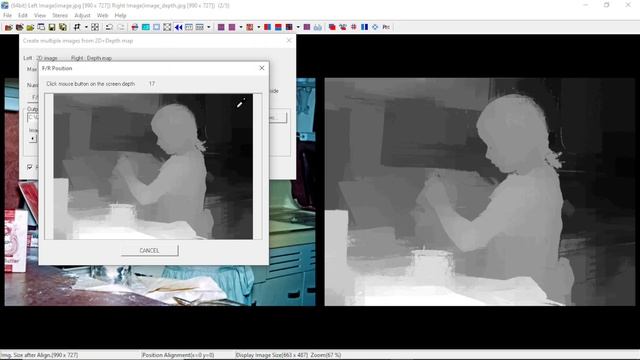Viewport: 640px width, 360px height.
Task: Maximize the main application window
Action: point(607,5)
